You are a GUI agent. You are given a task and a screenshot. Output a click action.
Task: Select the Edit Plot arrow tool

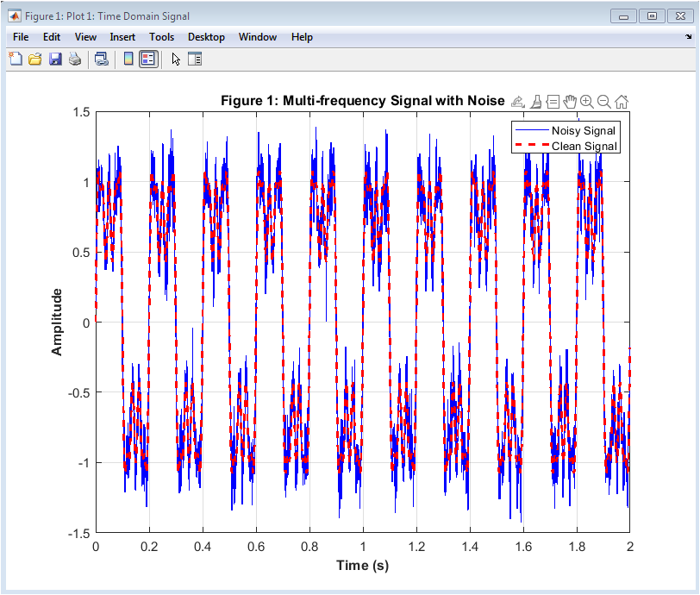176,59
